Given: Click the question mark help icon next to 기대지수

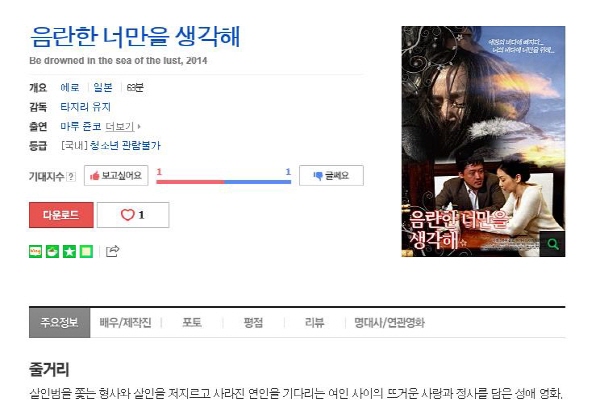Looking at the screenshot, I should tap(71, 176).
